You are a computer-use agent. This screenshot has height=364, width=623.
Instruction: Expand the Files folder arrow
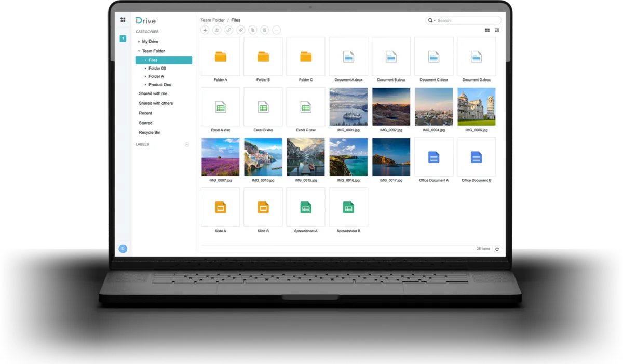click(x=145, y=60)
